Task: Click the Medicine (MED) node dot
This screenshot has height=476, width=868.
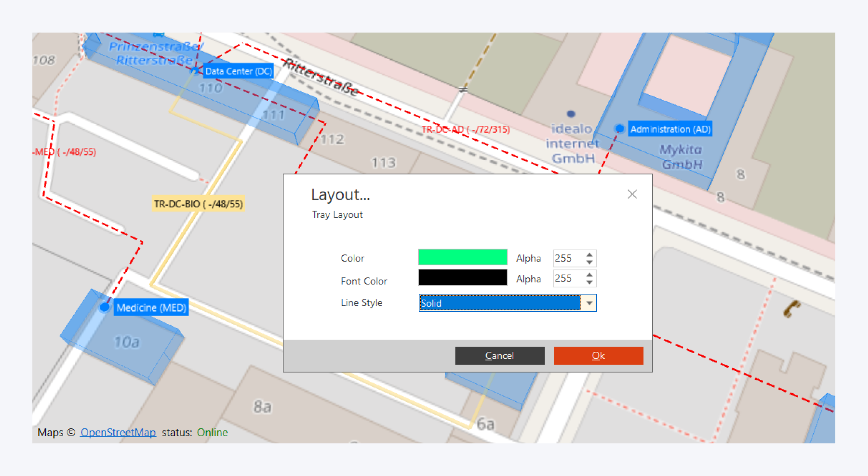Action: (x=105, y=307)
